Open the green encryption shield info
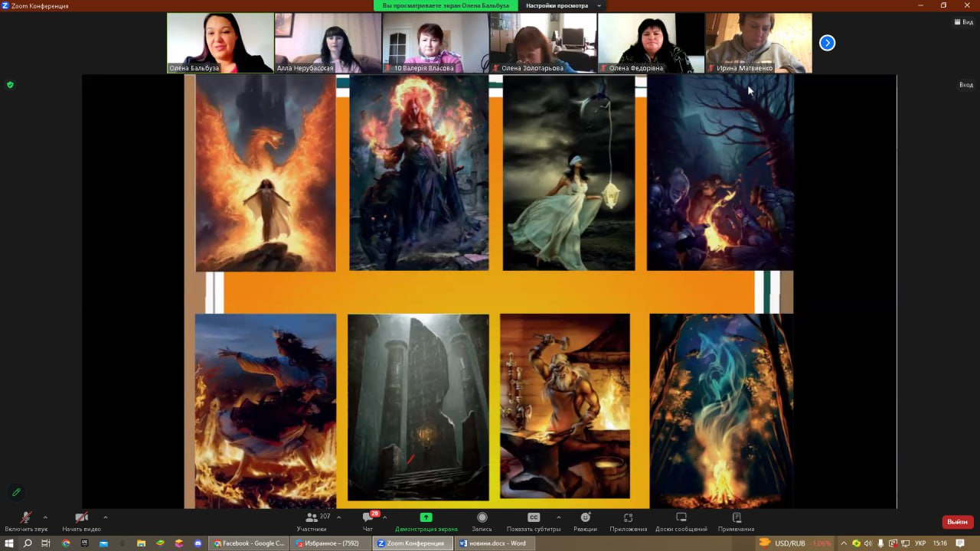The height and width of the screenshot is (551, 980). click(x=10, y=85)
